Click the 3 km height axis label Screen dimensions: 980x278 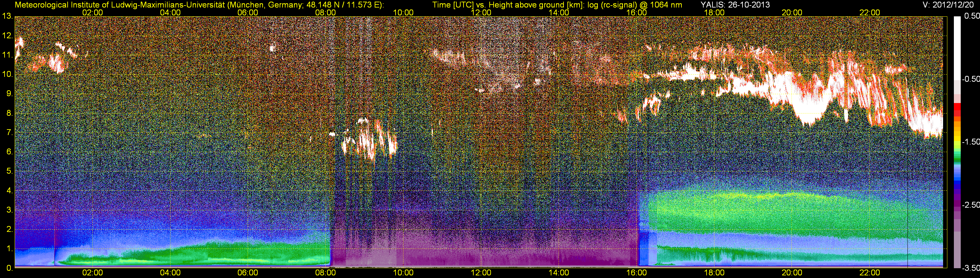[x=9, y=210]
